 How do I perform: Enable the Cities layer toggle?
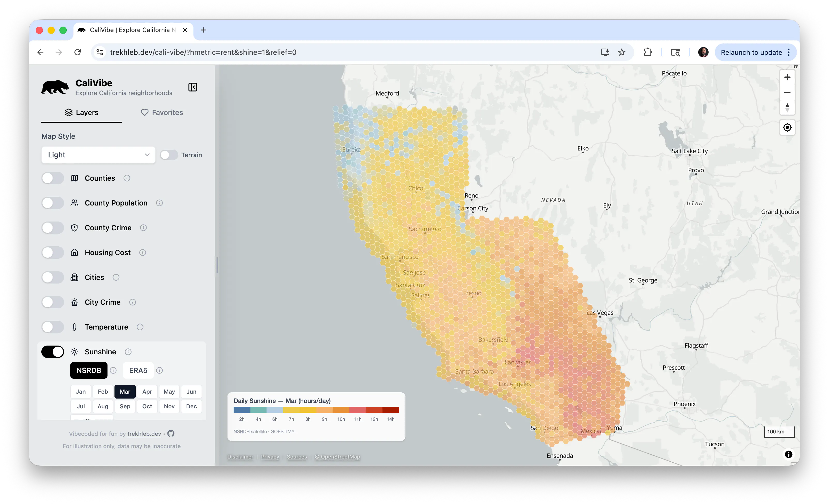click(52, 277)
